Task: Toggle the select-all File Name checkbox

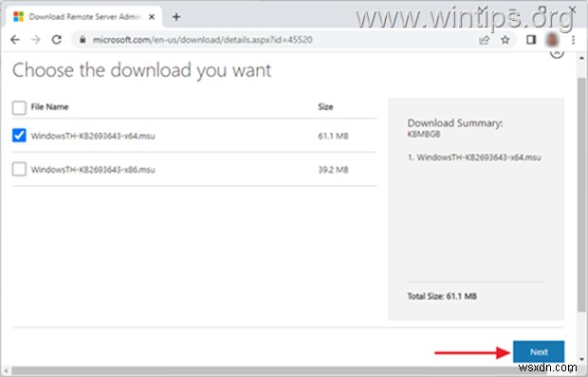Action: coord(19,107)
